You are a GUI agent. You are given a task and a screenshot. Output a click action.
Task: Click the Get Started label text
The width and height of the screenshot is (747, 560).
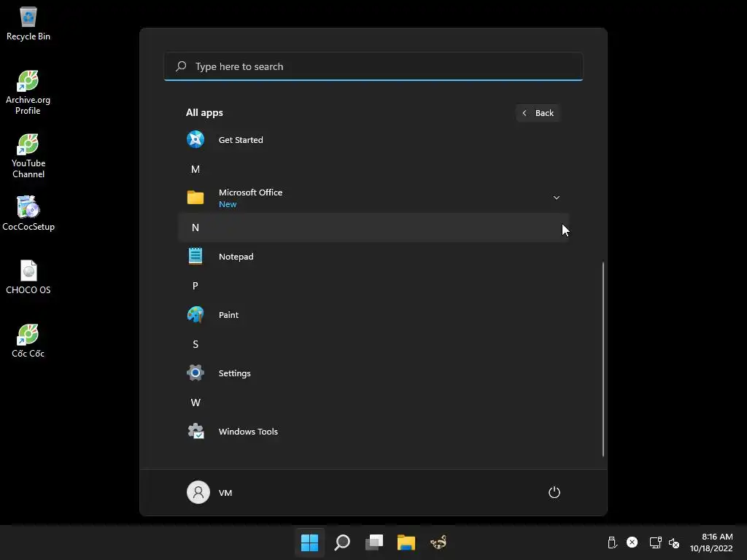241,139
